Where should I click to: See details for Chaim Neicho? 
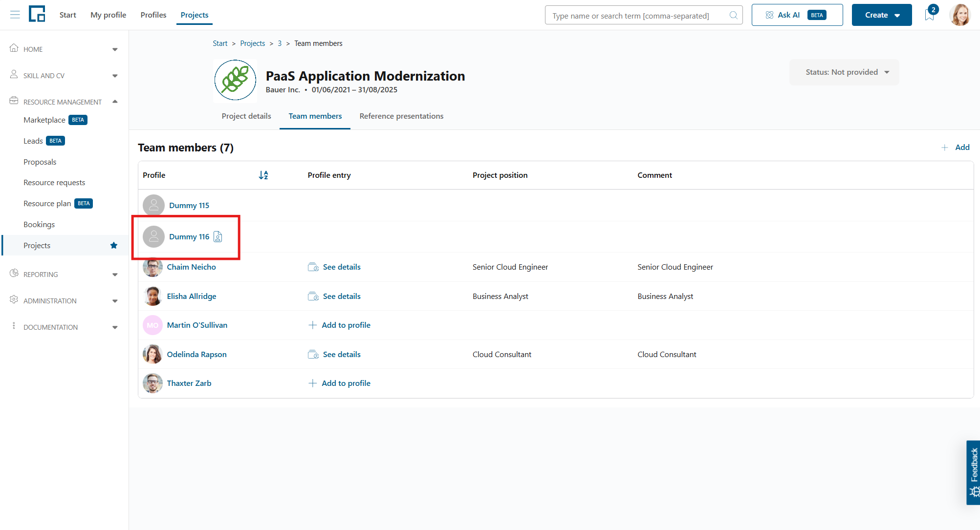coord(334,267)
